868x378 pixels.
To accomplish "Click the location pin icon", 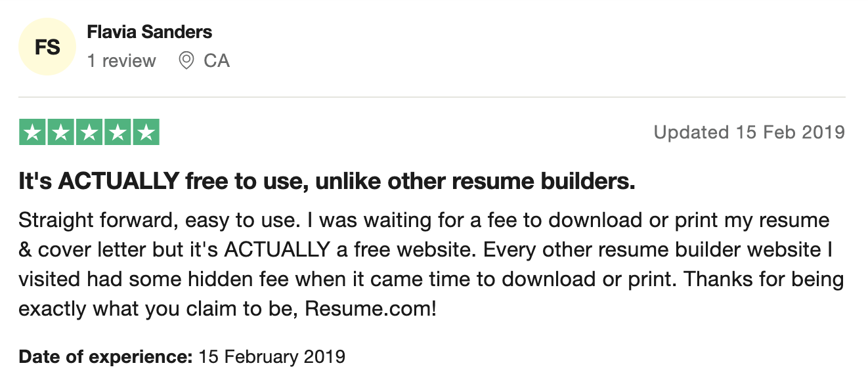I will click(186, 61).
